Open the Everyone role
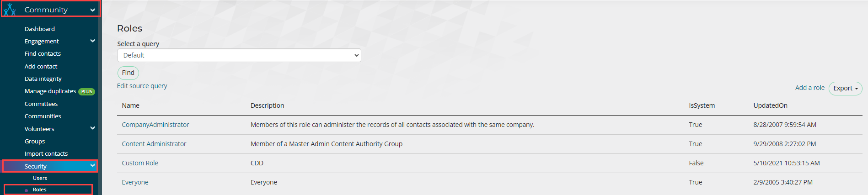 point(135,182)
